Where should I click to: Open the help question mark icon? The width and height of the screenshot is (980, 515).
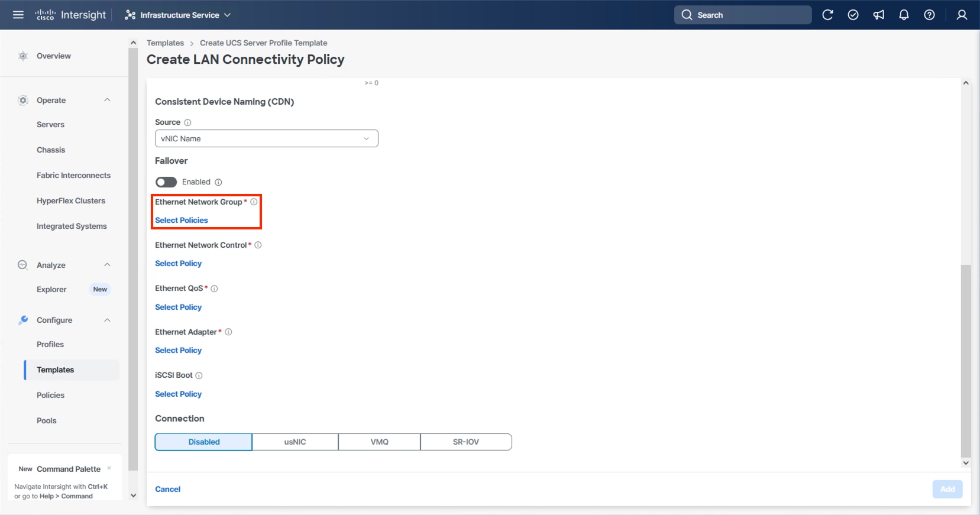[929, 15]
